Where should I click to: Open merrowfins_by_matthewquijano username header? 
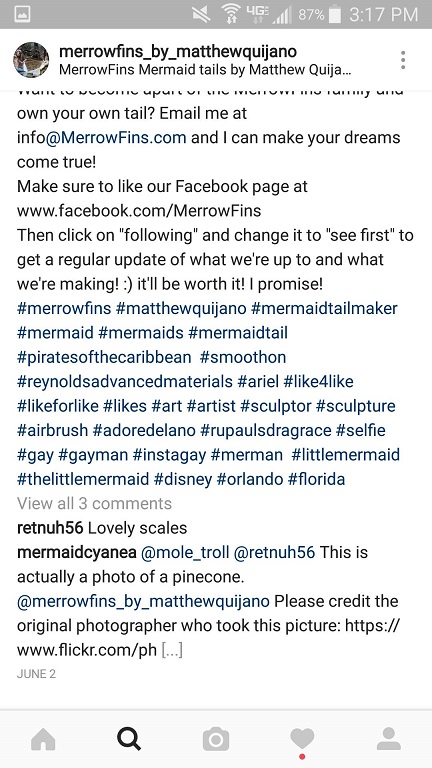178,51
